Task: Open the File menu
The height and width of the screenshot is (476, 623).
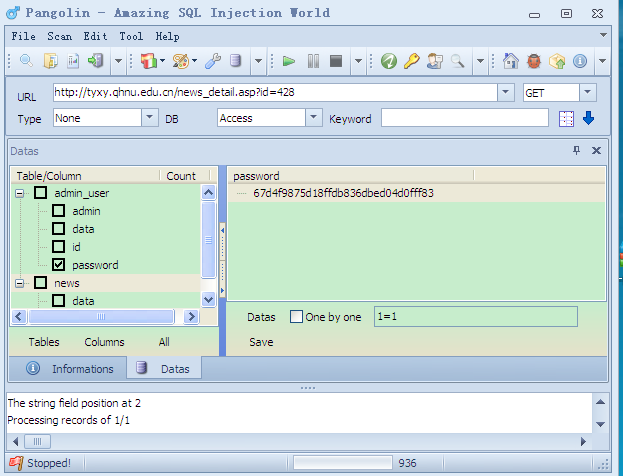Action: (x=23, y=36)
